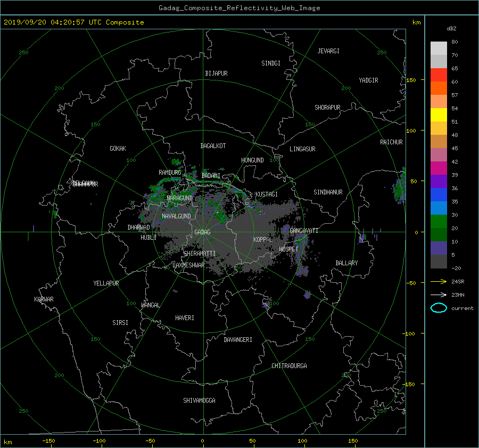Image resolution: width=479 pixels, height=448 pixels.
Task: Click the YELLAPUR city label
Action: pyautogui.click(x=106, y=283)
